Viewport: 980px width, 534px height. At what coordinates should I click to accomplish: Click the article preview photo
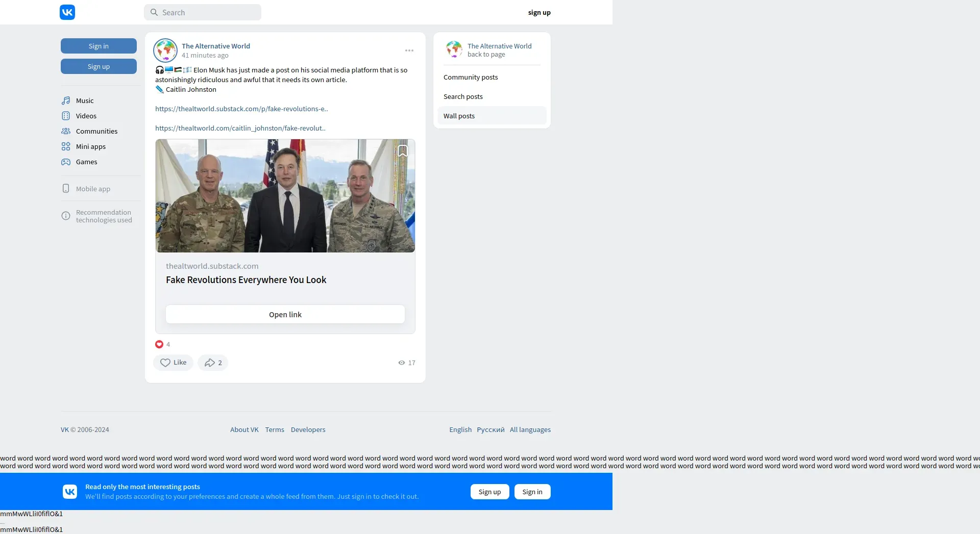pos(285,196)
